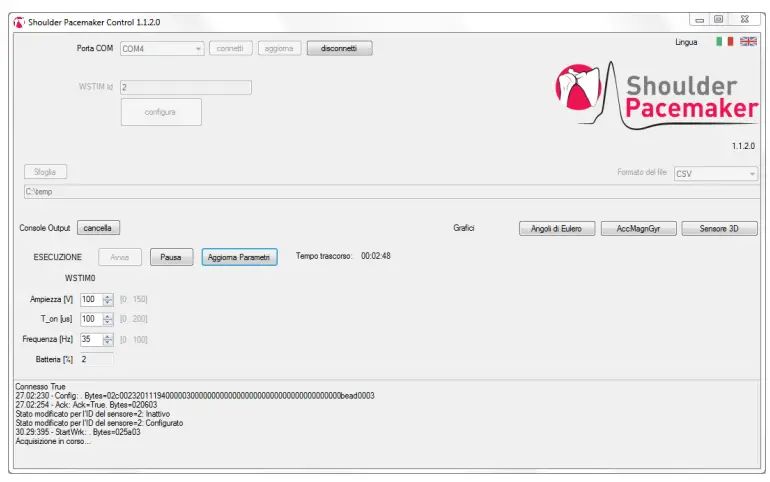Switch language to Italian flag

pos(724,42)
